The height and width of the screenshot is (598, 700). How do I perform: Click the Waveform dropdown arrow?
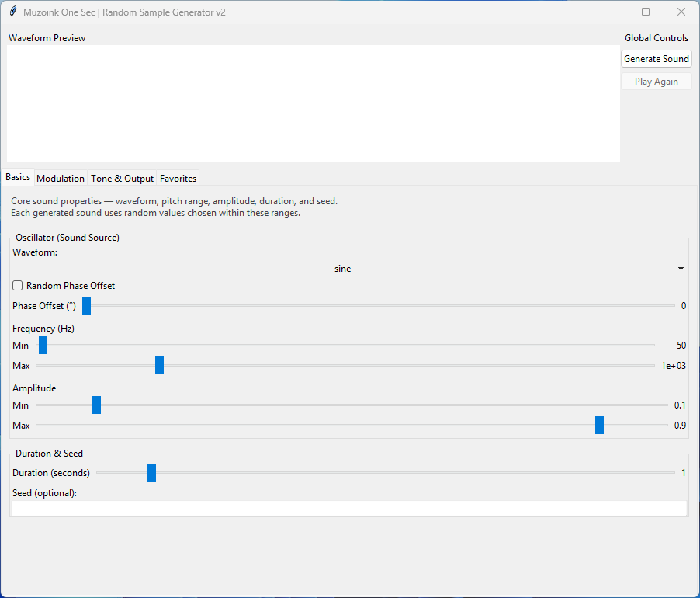point(681,269)
